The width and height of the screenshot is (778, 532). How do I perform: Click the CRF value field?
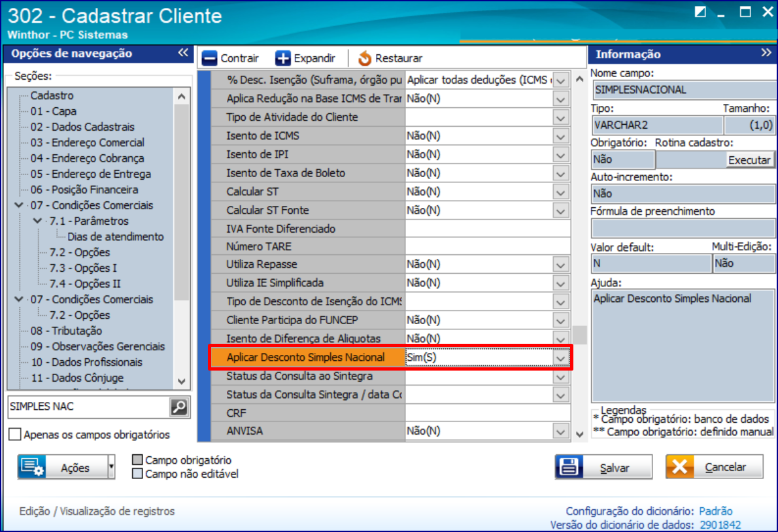point(487,413)
